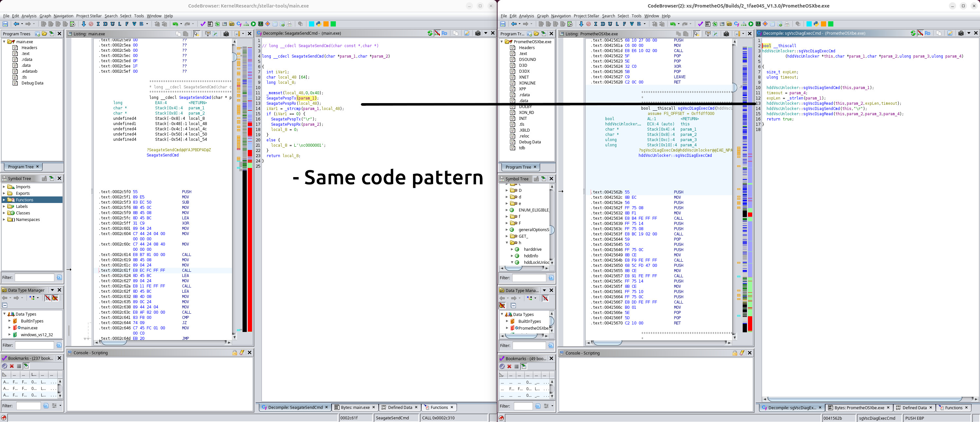Focus right Bookmarks filter field
980x422 pixels.
pos(523,406)
